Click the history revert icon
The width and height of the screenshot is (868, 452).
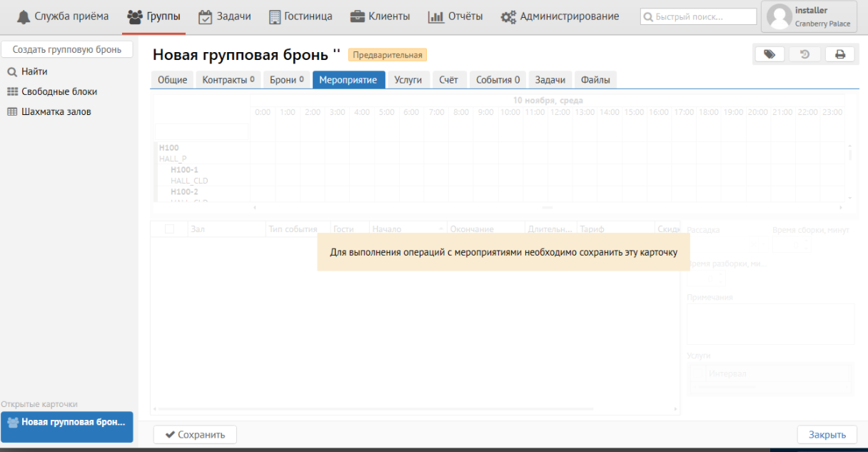[x=804, y=54]
